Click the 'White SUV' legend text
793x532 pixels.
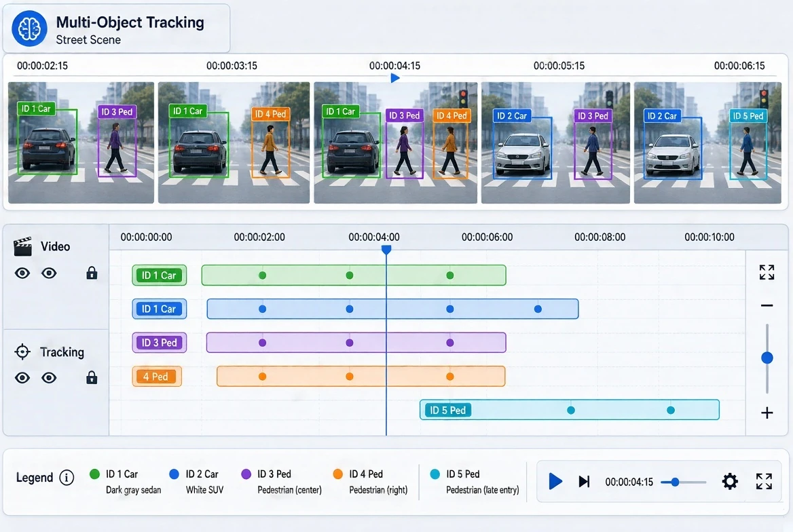(x=204, y=490)
